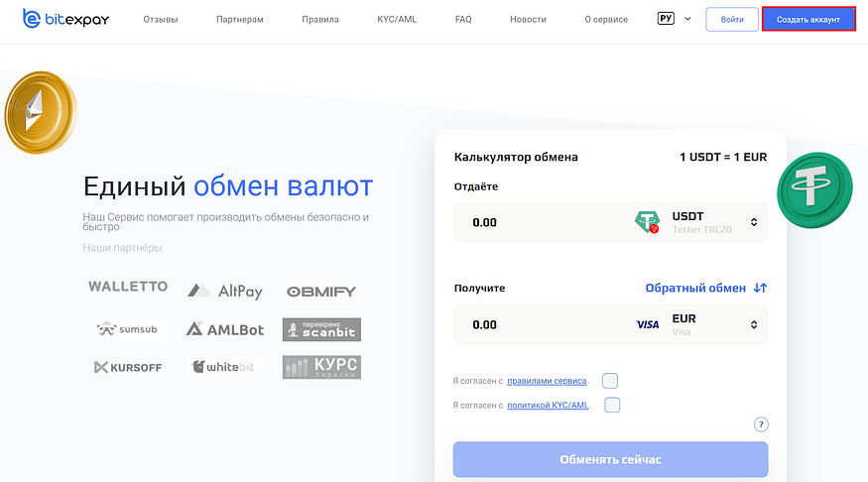Click the Калькулятор обмена heading
This screenshot has width=868, height=482.
coord(516,157)
